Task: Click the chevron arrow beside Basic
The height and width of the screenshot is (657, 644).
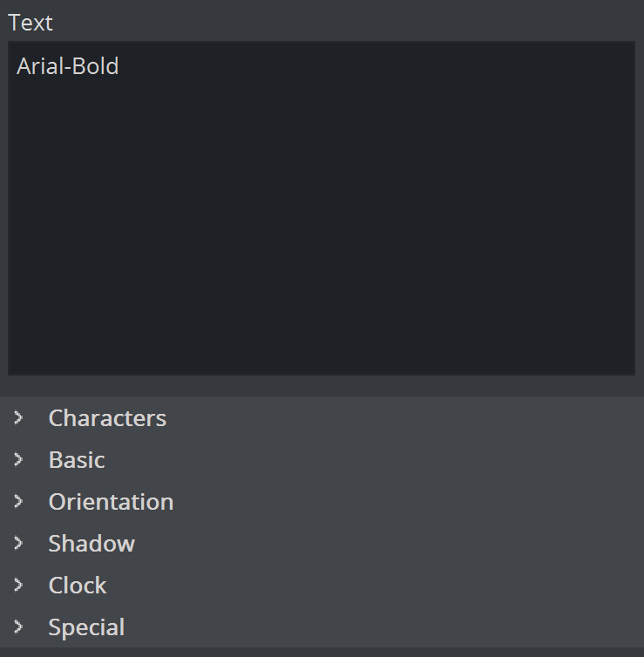Action: point(18,460)
